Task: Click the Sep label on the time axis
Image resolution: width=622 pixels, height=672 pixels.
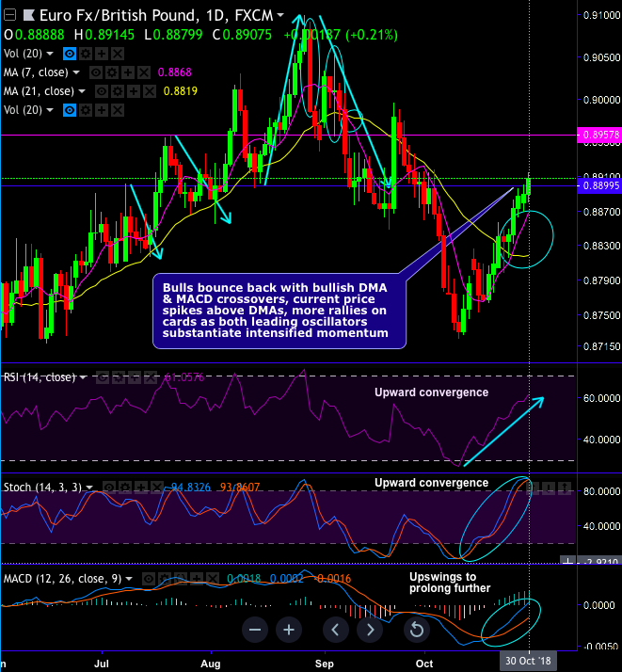Action: (x=325, y=664)
